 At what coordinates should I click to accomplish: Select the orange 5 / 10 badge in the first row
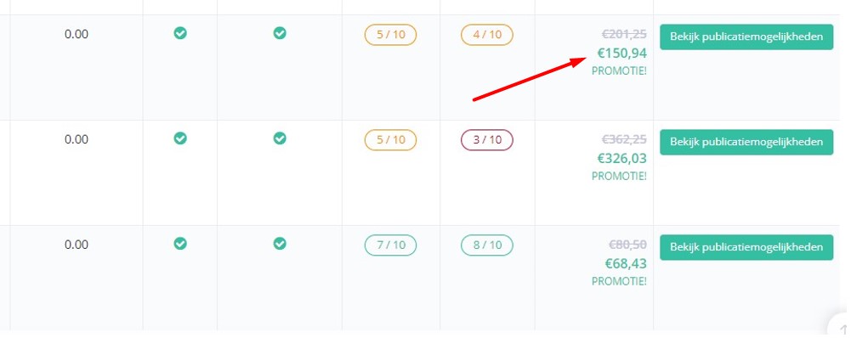pos(390,35)
